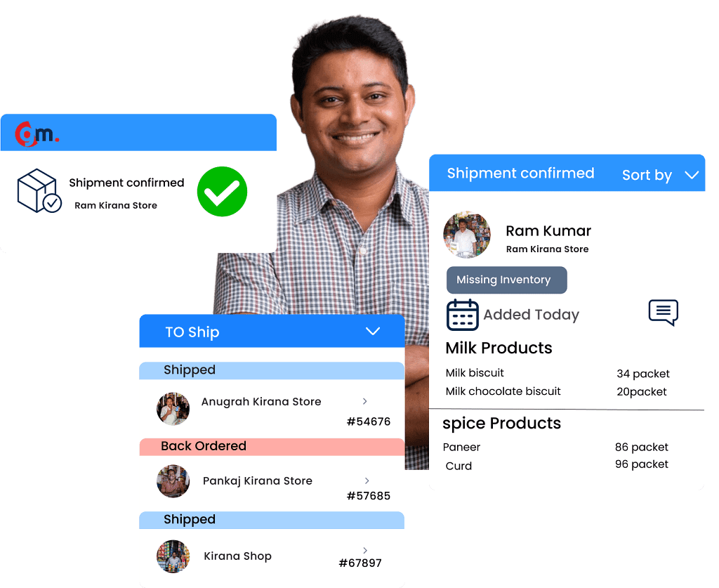Click the arrow beside Anugrah Kirana Store

(364, 401)
